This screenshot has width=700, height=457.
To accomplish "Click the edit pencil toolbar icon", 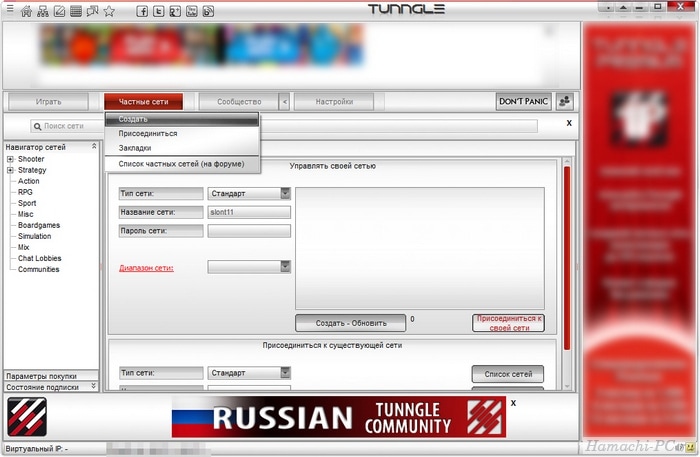I will 59,11.
